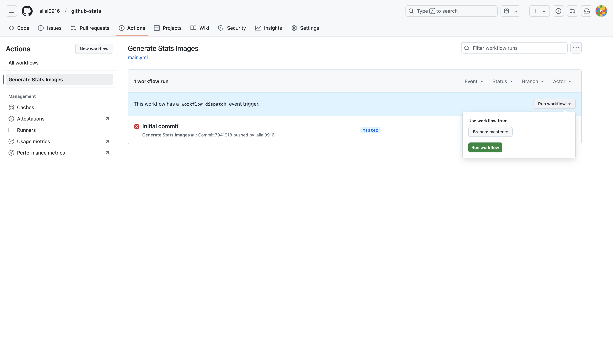Open the issues icon in the header
The height and width of the screenshot is (364, 613).
coord(558,11)
